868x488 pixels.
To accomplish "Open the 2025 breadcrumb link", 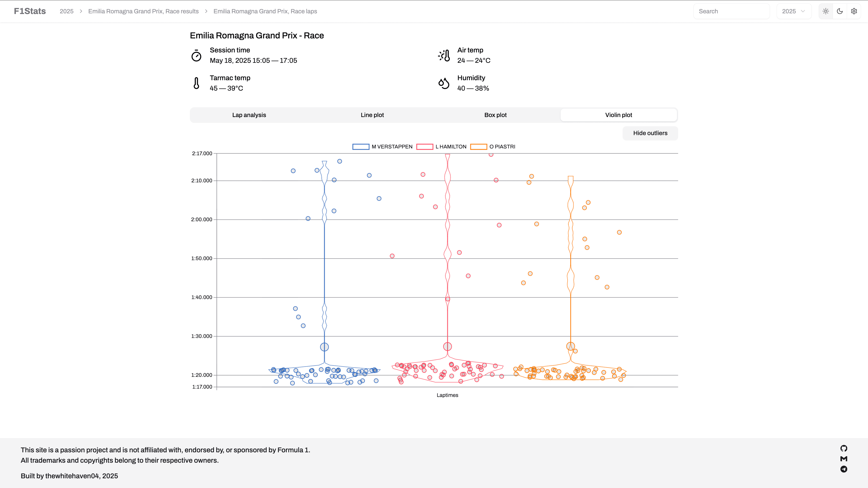I will [66, 11].
